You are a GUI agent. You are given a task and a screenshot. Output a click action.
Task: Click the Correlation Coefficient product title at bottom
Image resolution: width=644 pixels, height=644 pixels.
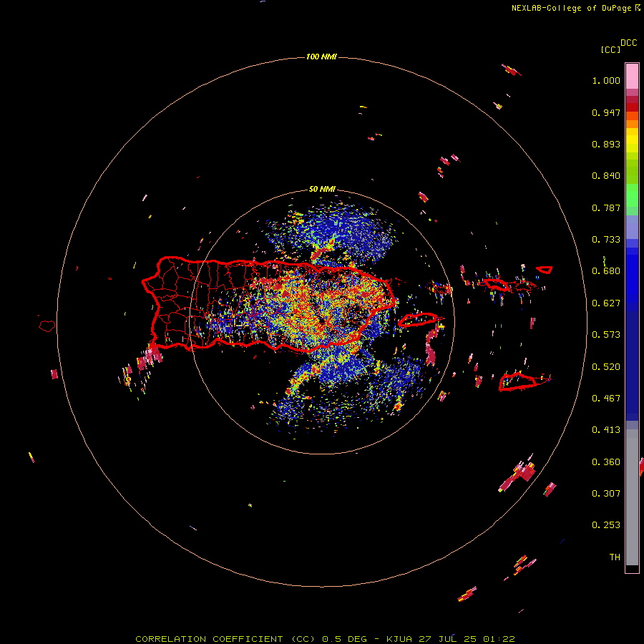325,639
